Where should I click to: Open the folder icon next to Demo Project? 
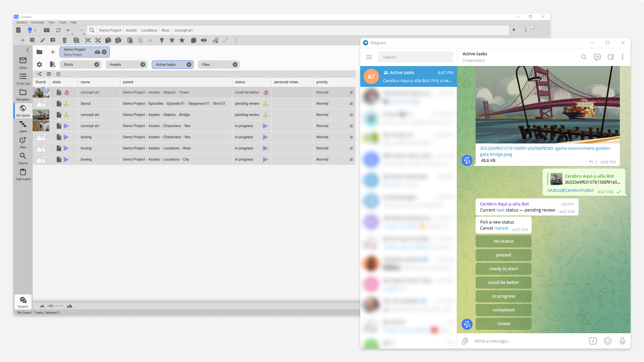point(39,52)
